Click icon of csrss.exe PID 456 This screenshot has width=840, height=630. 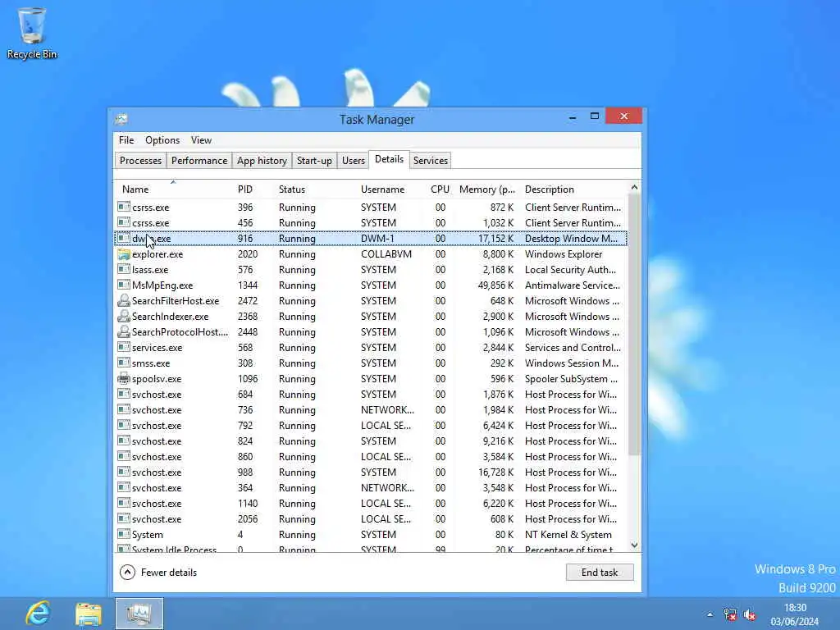coord(124,222)
